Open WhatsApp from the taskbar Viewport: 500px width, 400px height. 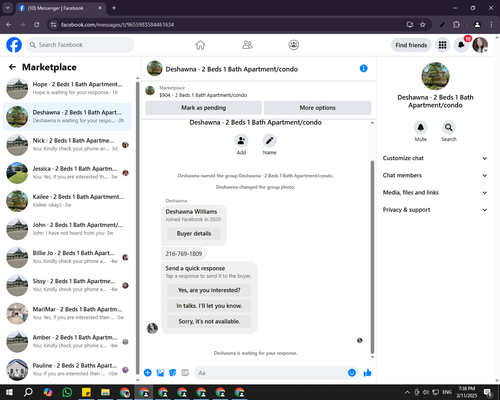pos(67,392)
